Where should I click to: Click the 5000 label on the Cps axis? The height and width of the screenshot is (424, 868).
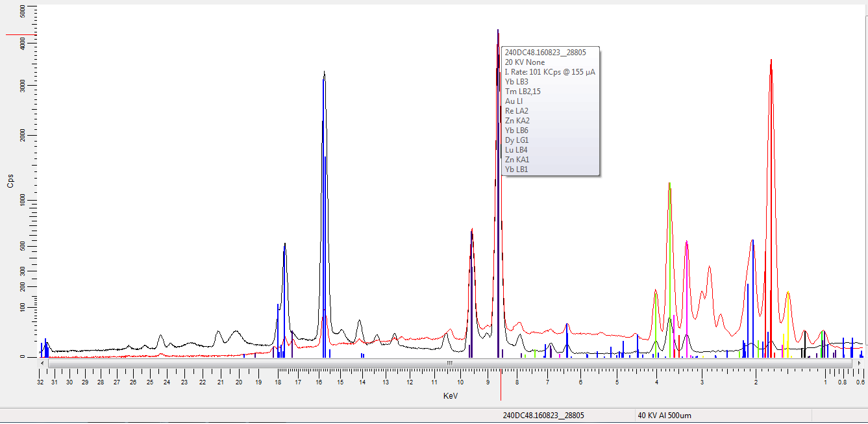click(23, 12)
